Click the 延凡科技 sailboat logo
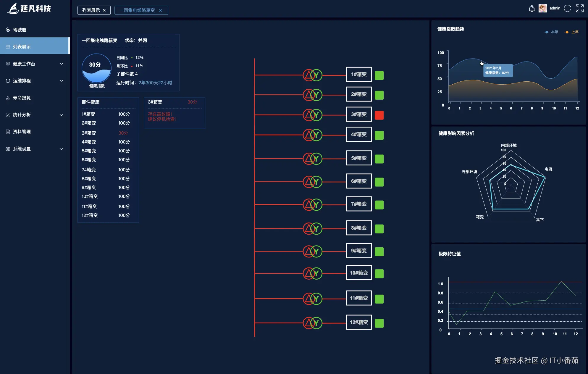The height and width of the screenshot is (374, 588). tap(13, 9)
